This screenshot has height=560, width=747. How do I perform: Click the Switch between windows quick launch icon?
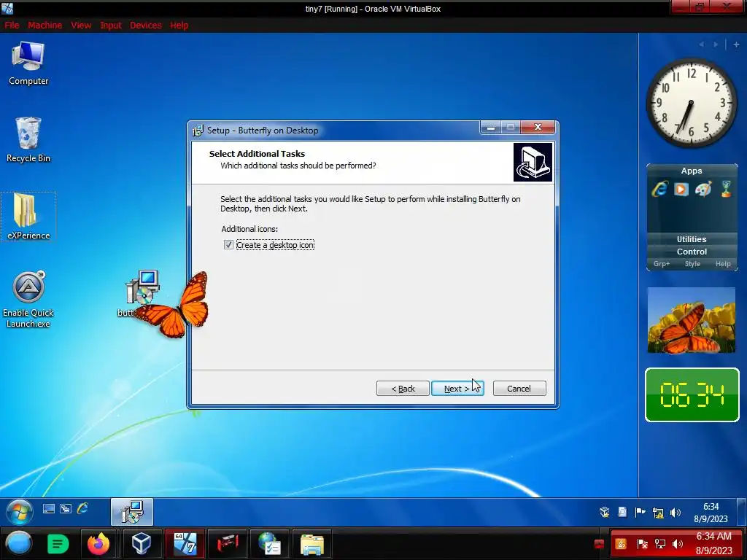pos(66,508)
